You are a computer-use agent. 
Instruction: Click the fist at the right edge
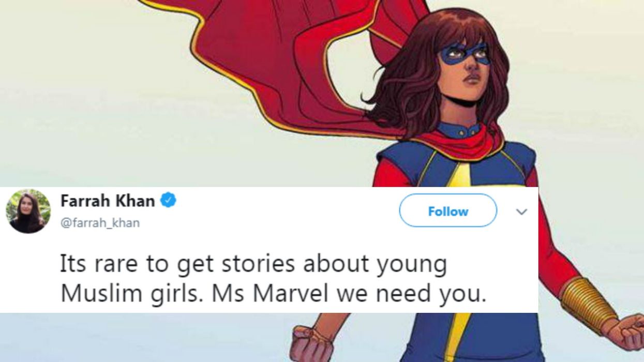coord(628,331)
